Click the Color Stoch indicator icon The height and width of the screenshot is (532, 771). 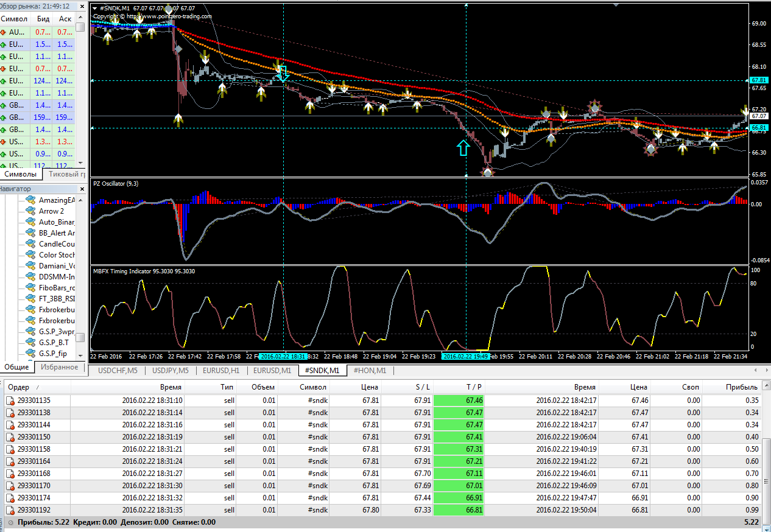pyautogui.click(x=30, y=254)
